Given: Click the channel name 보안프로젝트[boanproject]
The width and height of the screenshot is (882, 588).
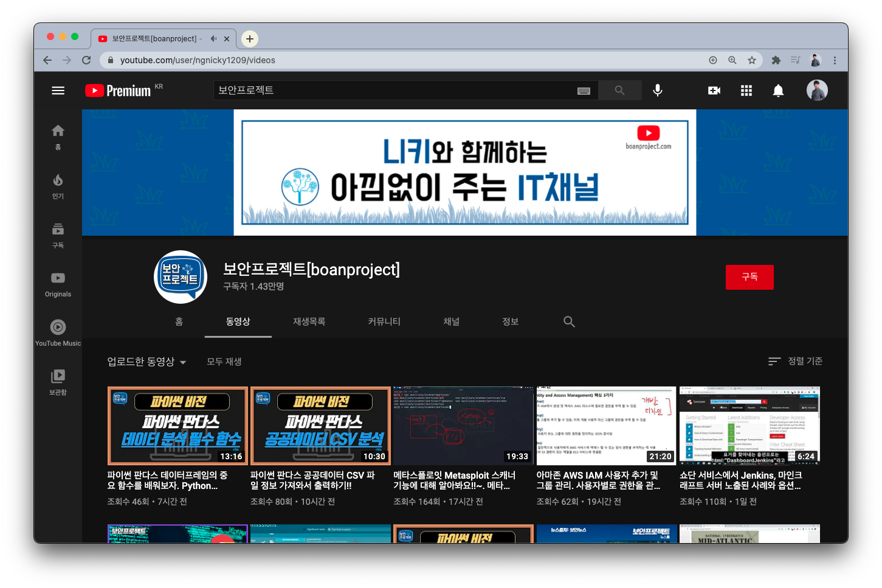Looking at the screenshot, I should coord(311,269).
